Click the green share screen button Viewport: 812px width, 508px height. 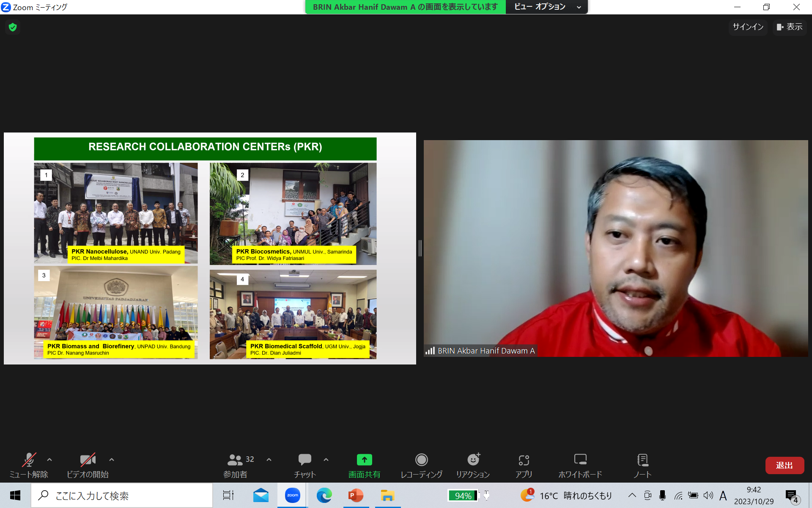pyautogui.click(x=364, y=465)
